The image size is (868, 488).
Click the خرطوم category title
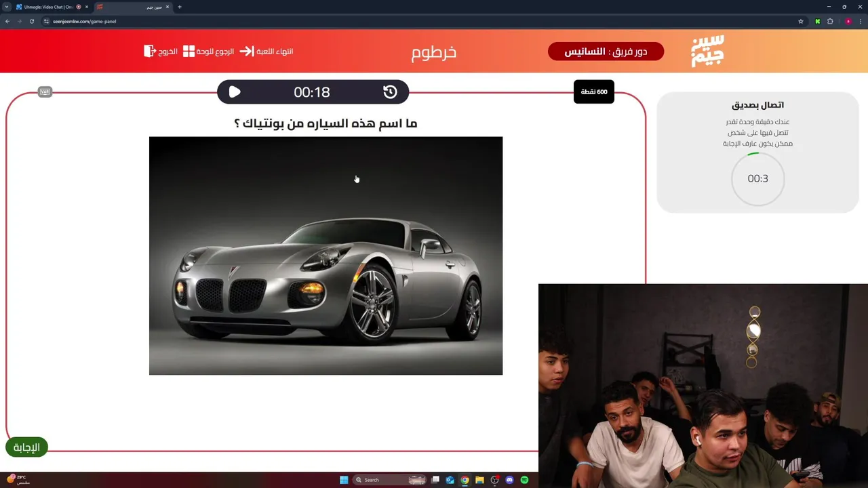[x=434, y=52]
